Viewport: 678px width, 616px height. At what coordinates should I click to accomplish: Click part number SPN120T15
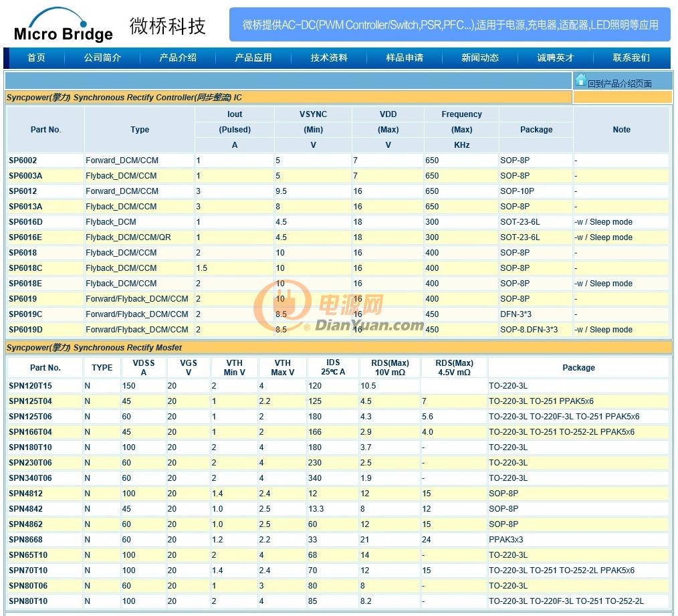[x=30, y=385]
